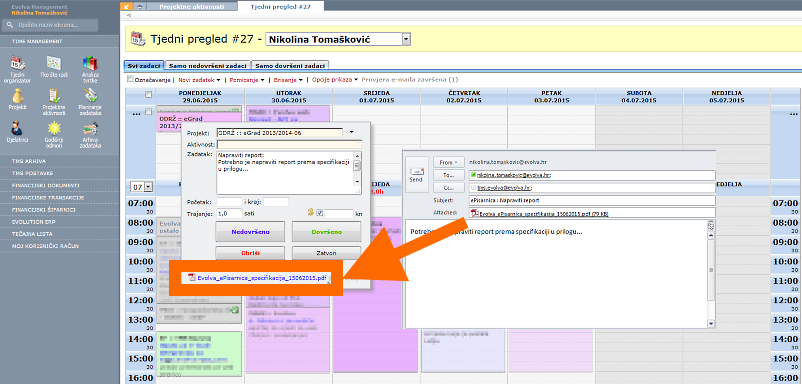Screen dimensions: 802x384
Task: Open the Projekt dropdown arrow in task popup
Action: pyautogui.click(x=351, y=132)
